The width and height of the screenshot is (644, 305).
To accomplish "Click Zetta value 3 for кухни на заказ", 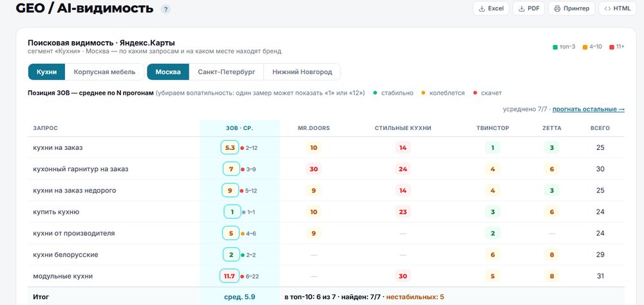I will [x=552, y=147].
